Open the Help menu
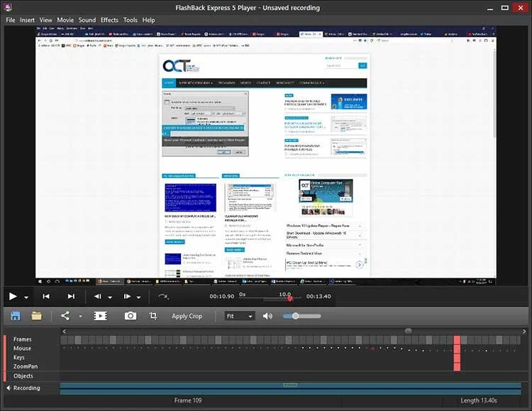 coord(149,20)
